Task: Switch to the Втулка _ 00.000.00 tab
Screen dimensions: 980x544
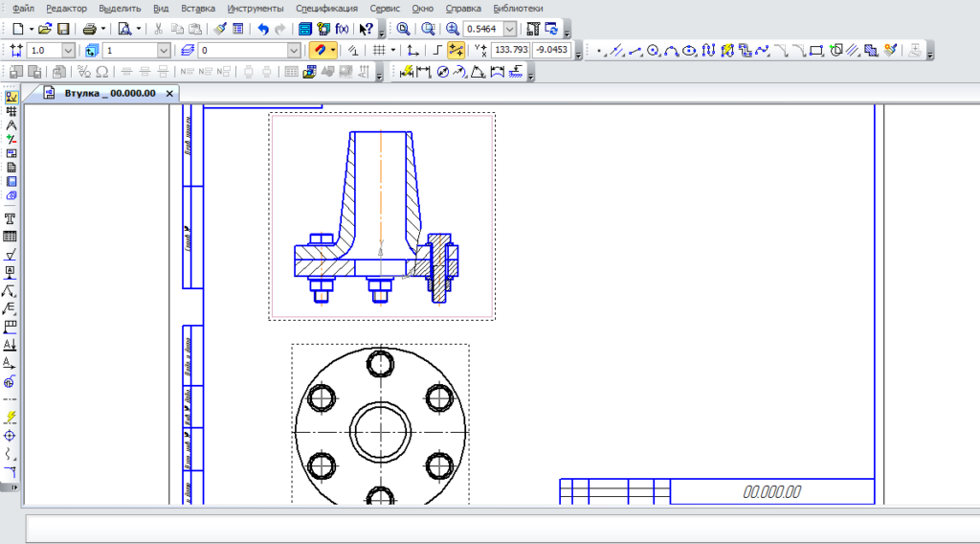Action: (x=109, y=94)
